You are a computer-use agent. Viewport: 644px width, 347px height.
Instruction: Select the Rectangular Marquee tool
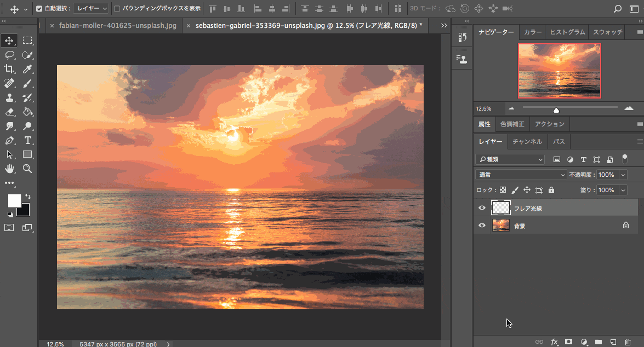(x=27, y=41)
